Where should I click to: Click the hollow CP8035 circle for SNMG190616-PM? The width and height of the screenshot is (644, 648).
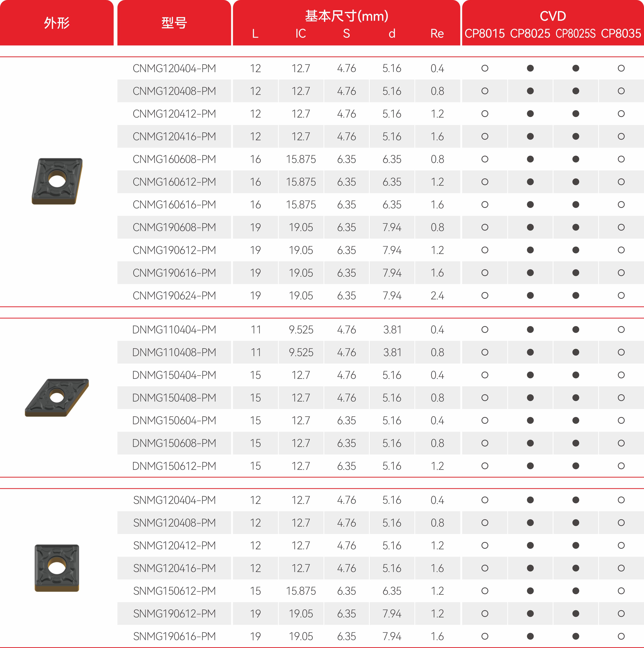621,636
